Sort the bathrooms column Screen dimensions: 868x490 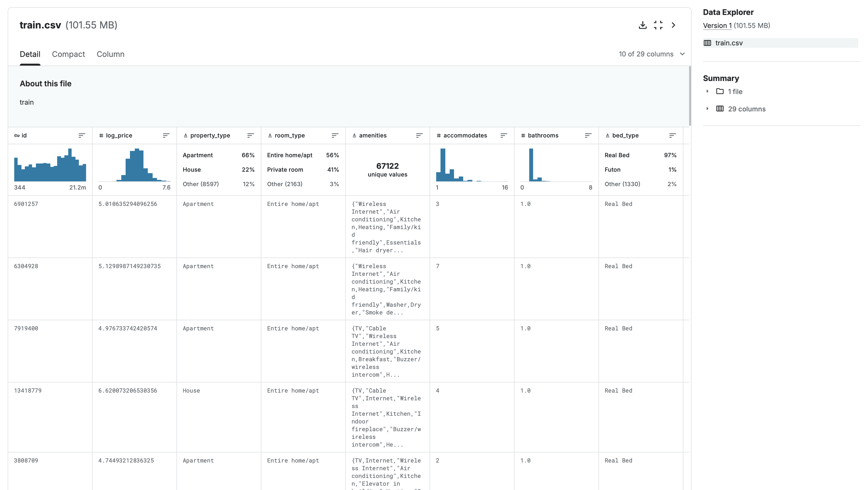click(588, 136)
